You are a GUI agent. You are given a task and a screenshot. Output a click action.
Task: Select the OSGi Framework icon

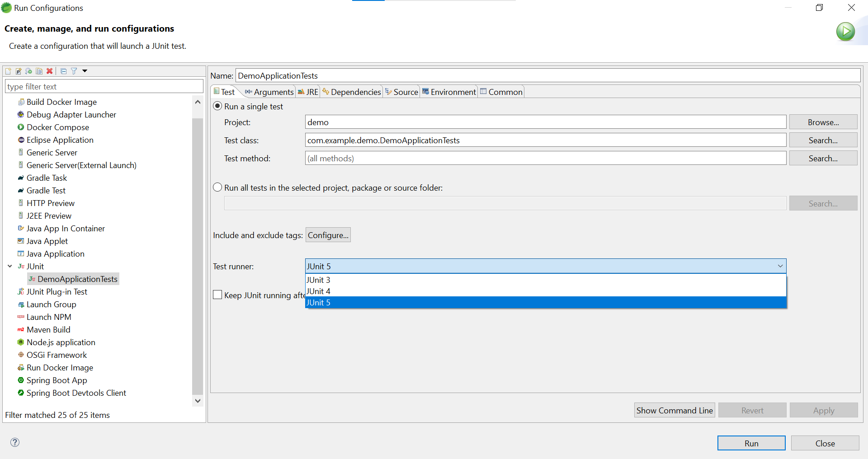tap(21, 355)
